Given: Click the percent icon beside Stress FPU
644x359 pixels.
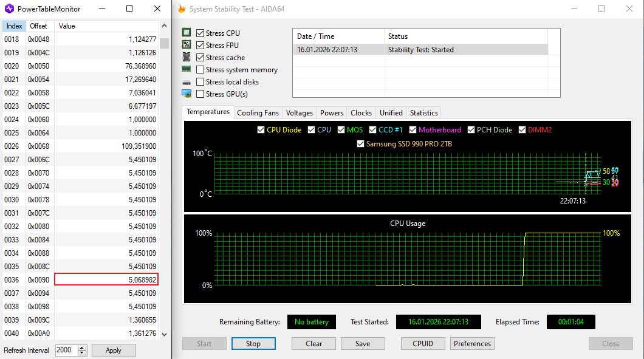Looking at the screenshot, I should pyautogui.click(x=187, y=45).
